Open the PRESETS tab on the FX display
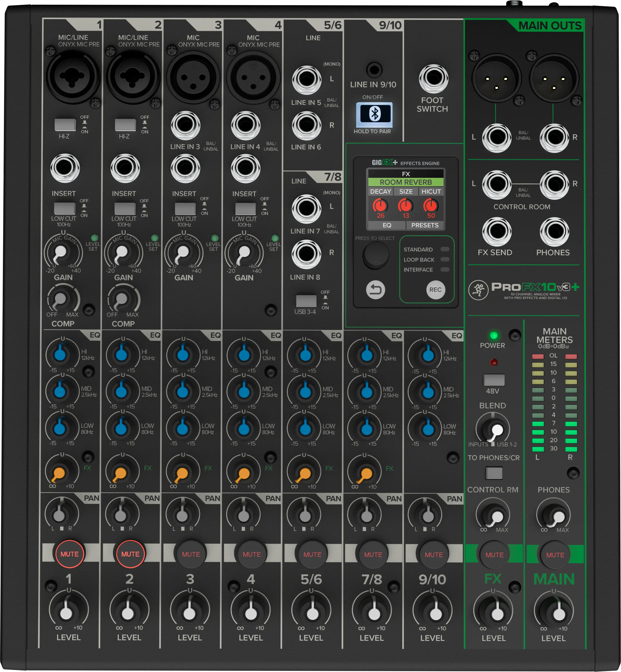Viewport: 621px width, 672px height. pos(425,225)
